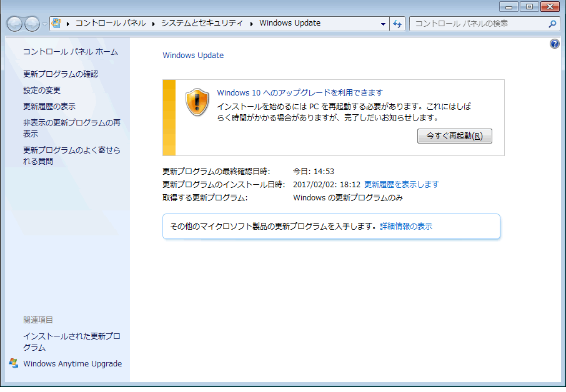This screenshot has width=566, height=392.
Task: Click the コントロール パネルの検索 search field
Action: [484, 24]
